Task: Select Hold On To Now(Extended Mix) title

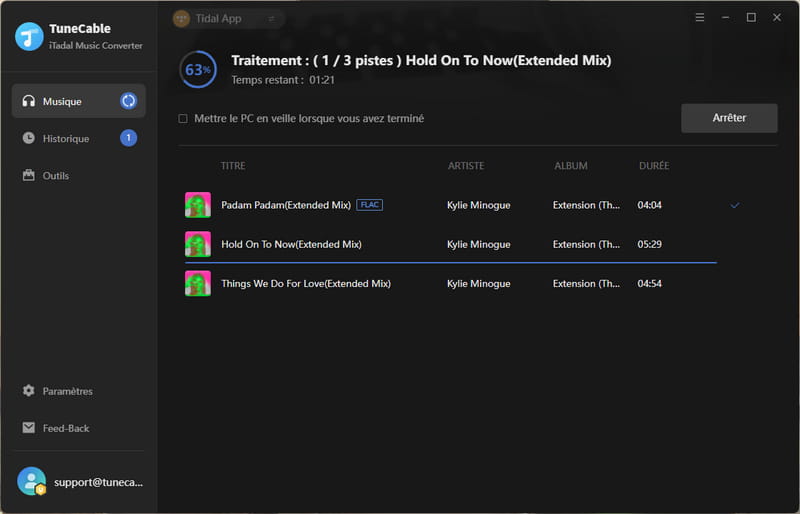Action: [x=291, y=244]
